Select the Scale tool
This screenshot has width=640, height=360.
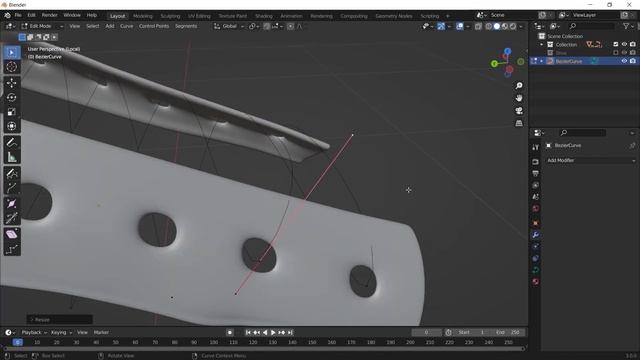tap(11, 111)
